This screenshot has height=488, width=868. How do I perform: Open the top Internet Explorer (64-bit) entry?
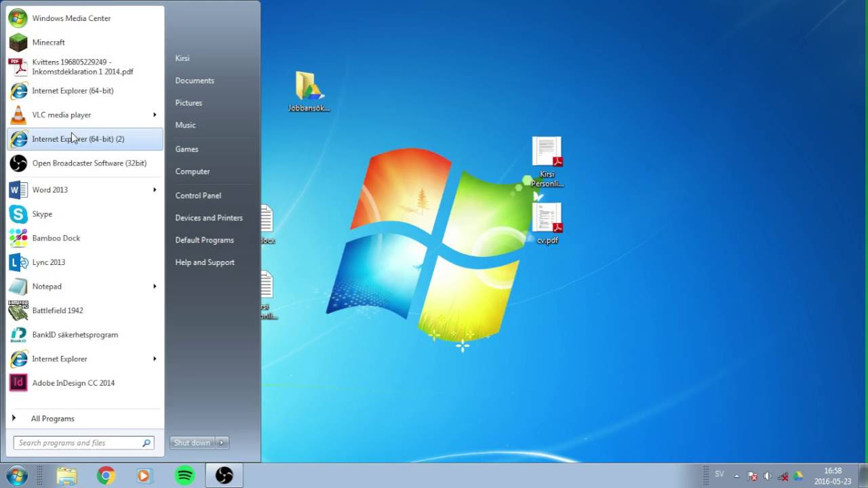85,91
